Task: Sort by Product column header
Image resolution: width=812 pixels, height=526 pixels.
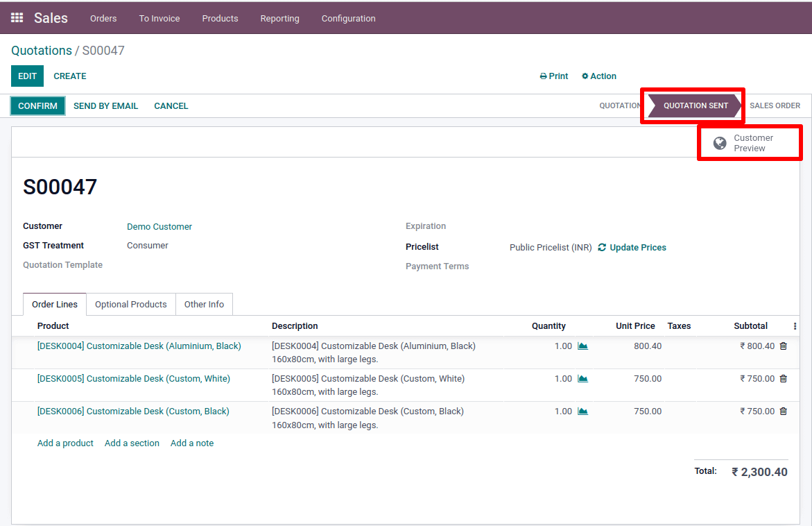Action: (53, 326)
